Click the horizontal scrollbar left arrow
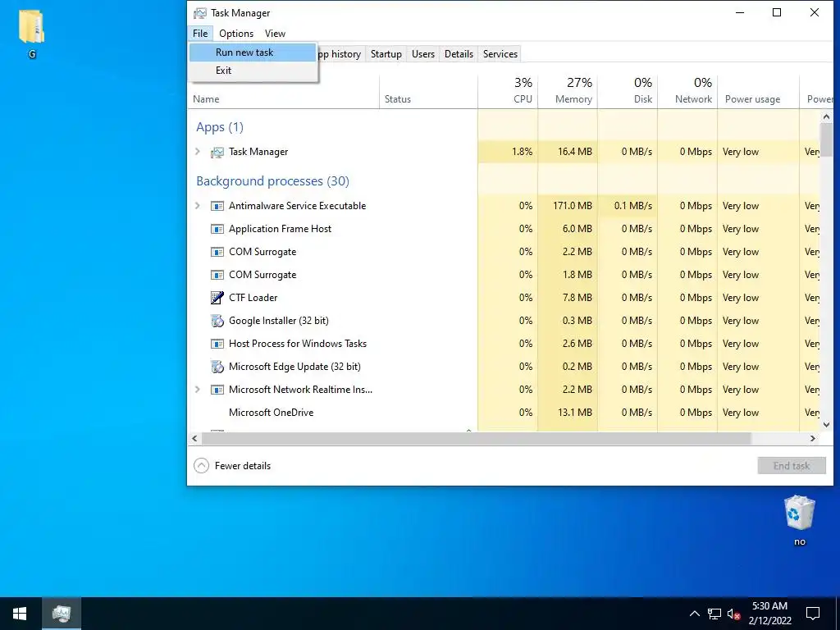 (x=194, y=438)
